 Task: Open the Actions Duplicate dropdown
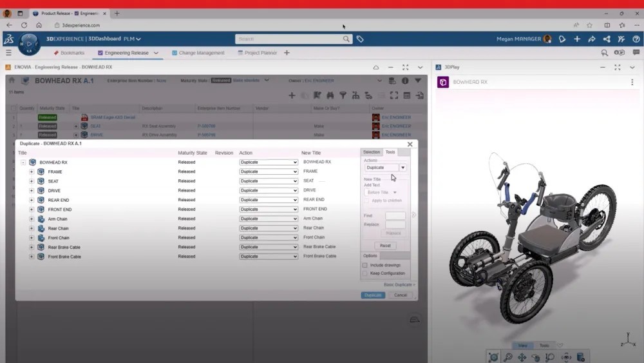[402, 168]
